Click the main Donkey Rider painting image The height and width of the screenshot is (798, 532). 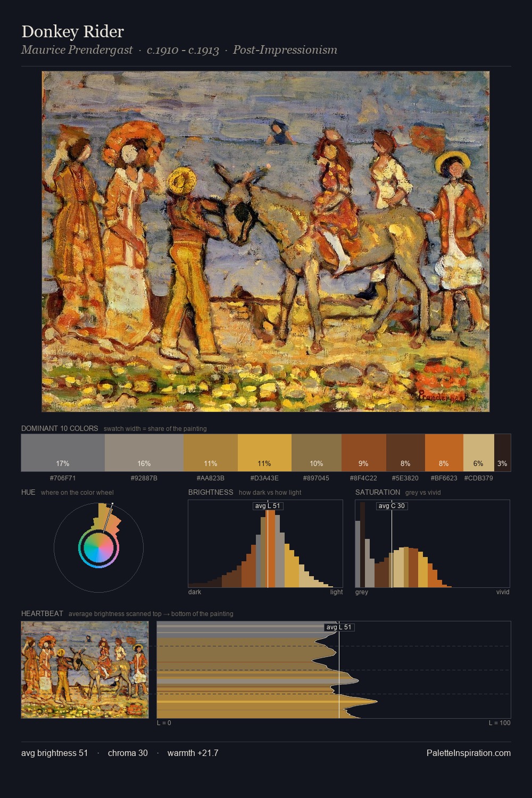tap(265, 242)
